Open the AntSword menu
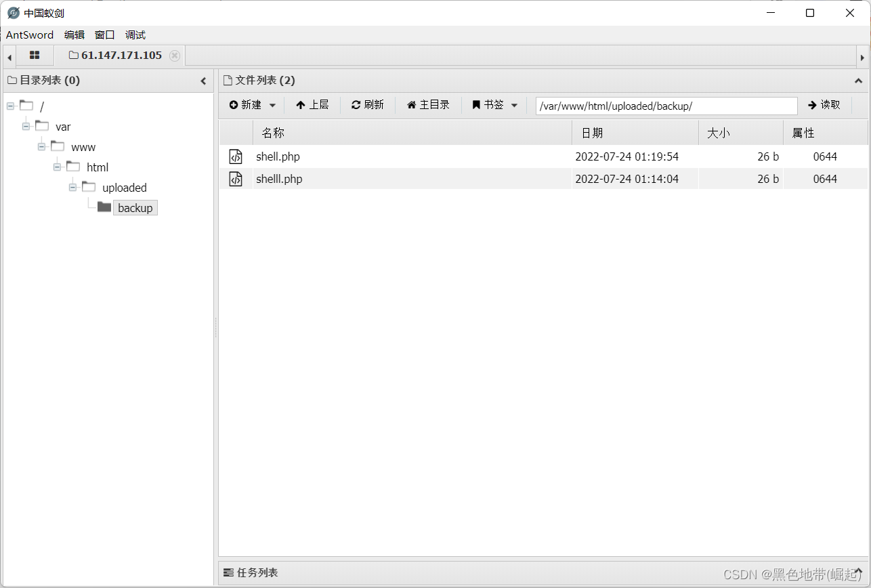This screenshot has height=588, width=871. [x=30, y=35]
